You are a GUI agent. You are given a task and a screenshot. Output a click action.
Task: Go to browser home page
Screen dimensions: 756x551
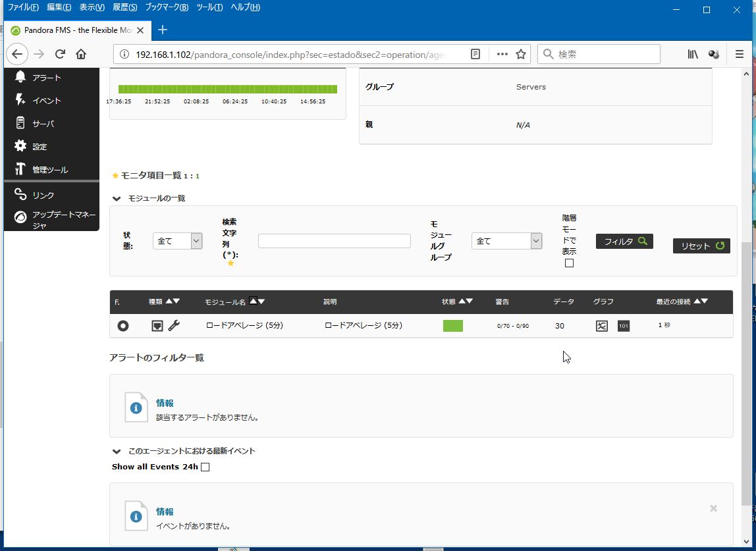81,54
